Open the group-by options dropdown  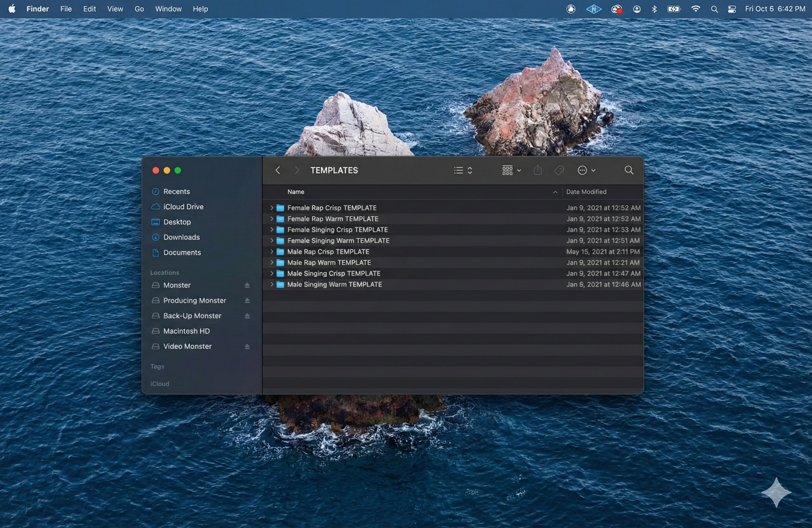511,170
